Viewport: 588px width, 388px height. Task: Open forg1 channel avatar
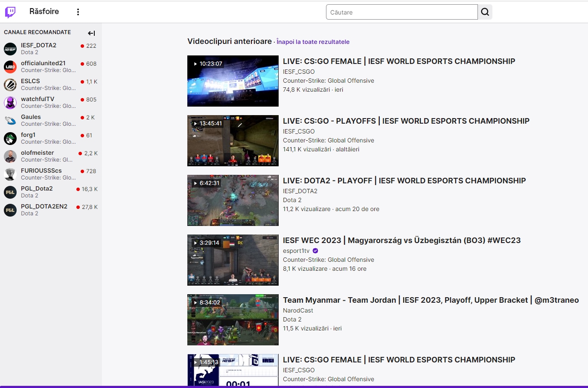tap(10, 139)
